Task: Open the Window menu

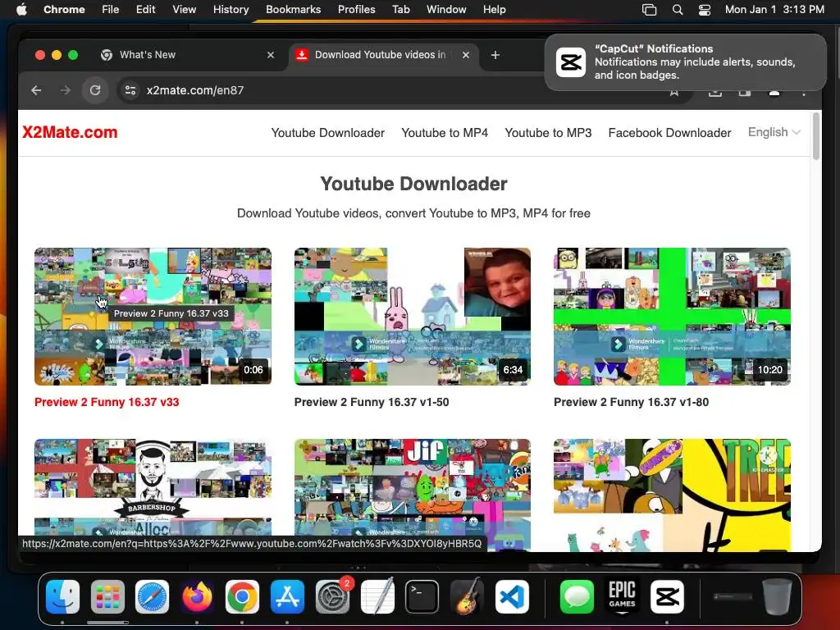Action: pyautogui.click(x=446, y=9)
